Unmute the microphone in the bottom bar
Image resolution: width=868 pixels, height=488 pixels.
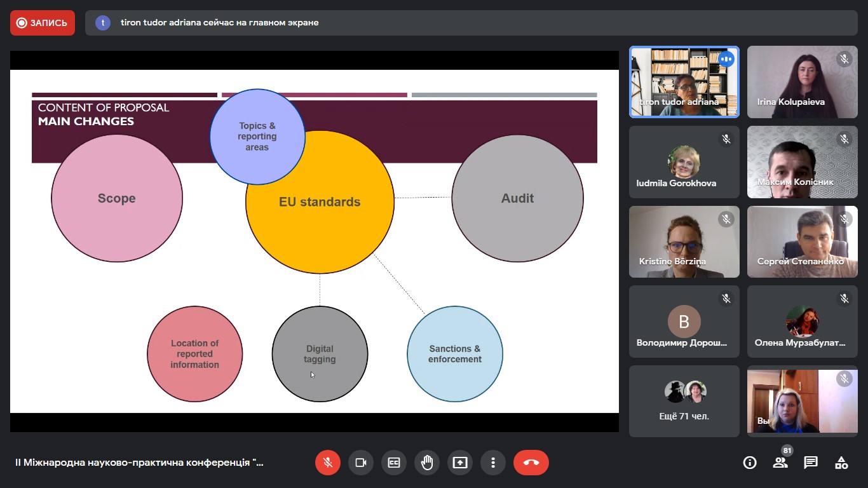328,463
